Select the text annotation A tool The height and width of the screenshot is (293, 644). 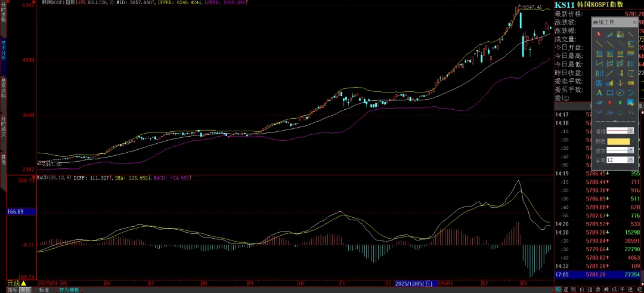click(599, 92)
